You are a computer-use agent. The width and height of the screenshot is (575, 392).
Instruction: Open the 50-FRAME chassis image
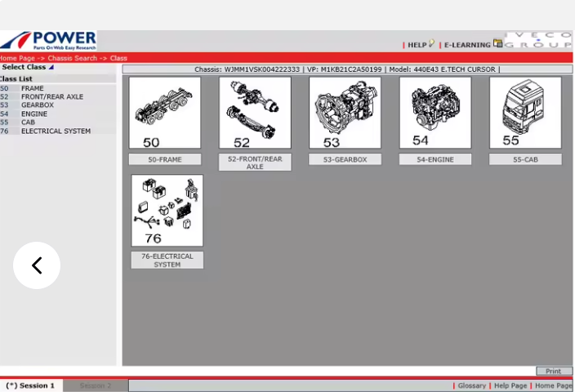164,113
